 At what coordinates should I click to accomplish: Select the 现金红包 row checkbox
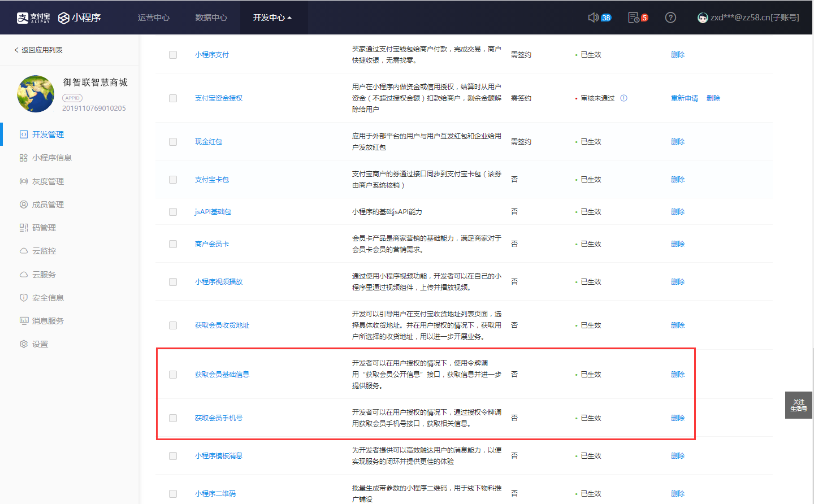point(173,142)
